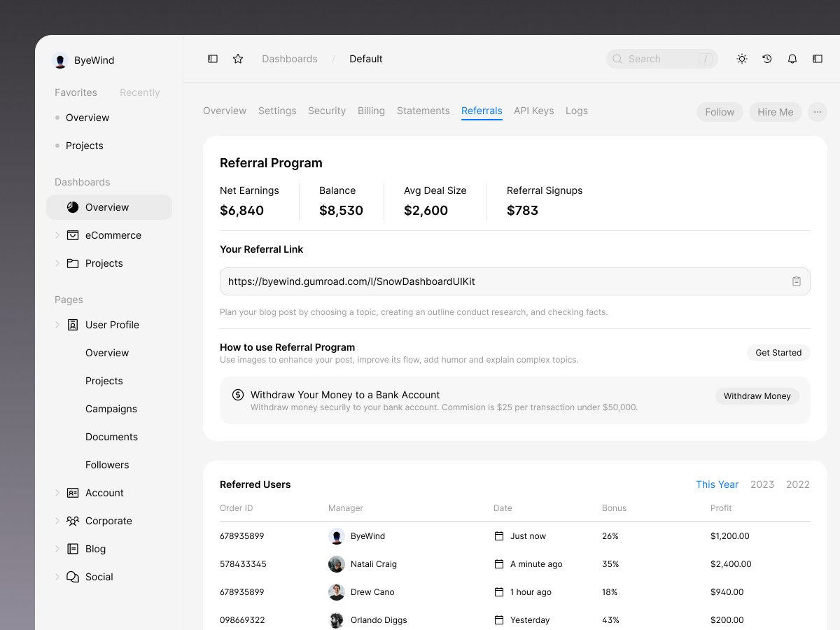
Task: Click the star favorite icon
Action: click(238, 59)
